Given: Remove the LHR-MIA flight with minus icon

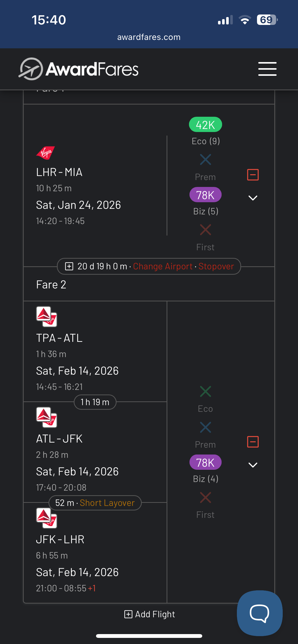Looking at the screenshot, I should (x=253, y=175).
